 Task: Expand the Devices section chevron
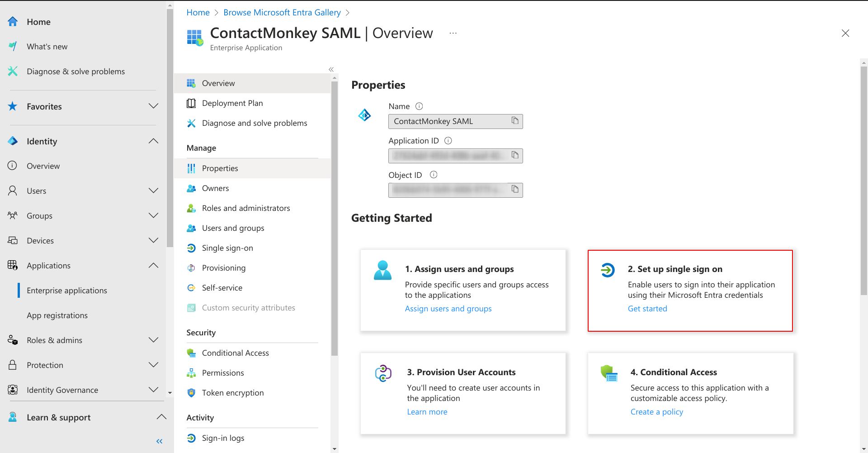tap(154, 241)
